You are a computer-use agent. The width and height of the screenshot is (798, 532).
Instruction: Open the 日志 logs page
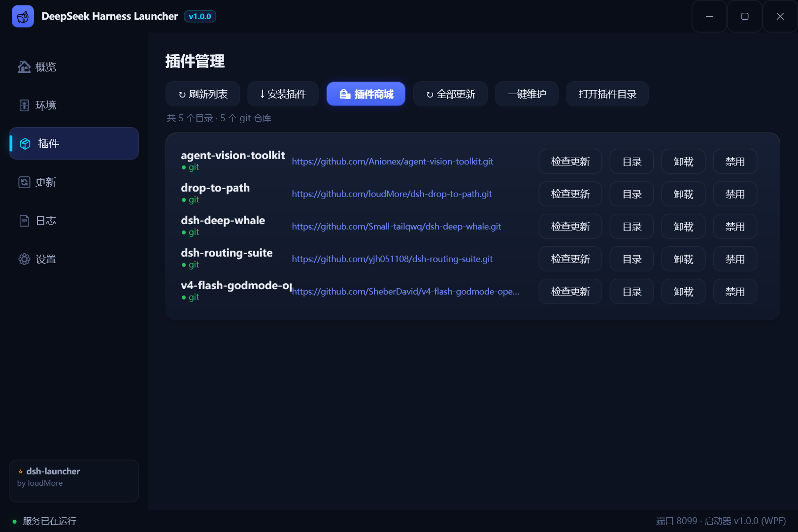tap(74, 221)
